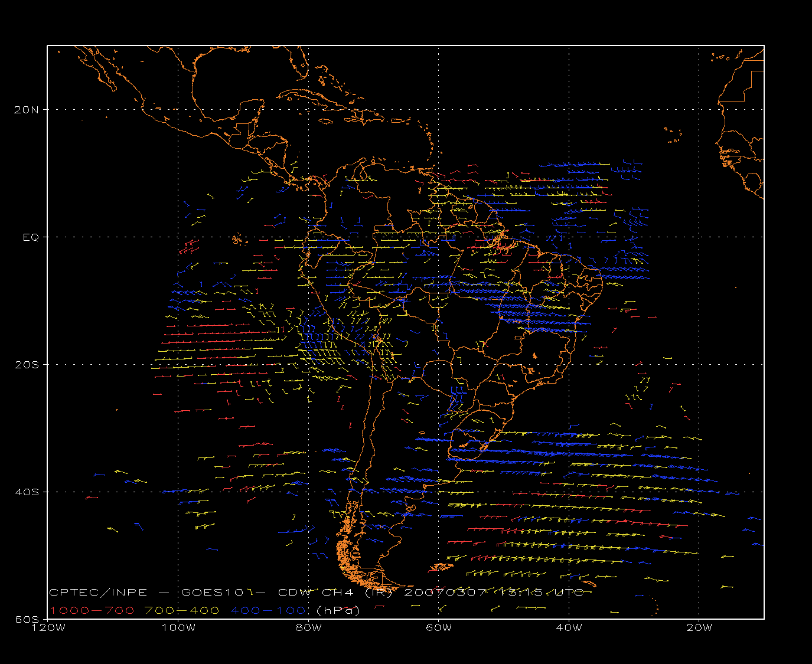The width and height of the screenshot is (812, 664).
Task: Click the EQ equator latitude label
Action: pos(31,237)
